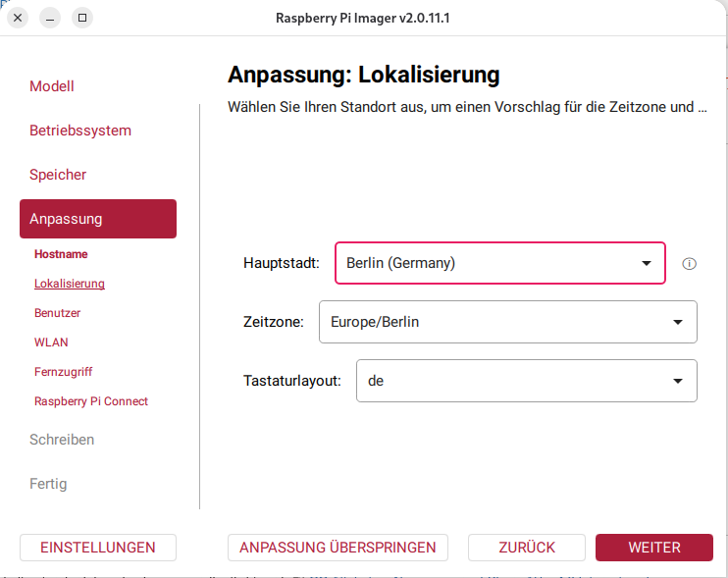Select the Modell step in sidebar
The width and height of the screenshot is (728, 578).
(x=52, y=86)
